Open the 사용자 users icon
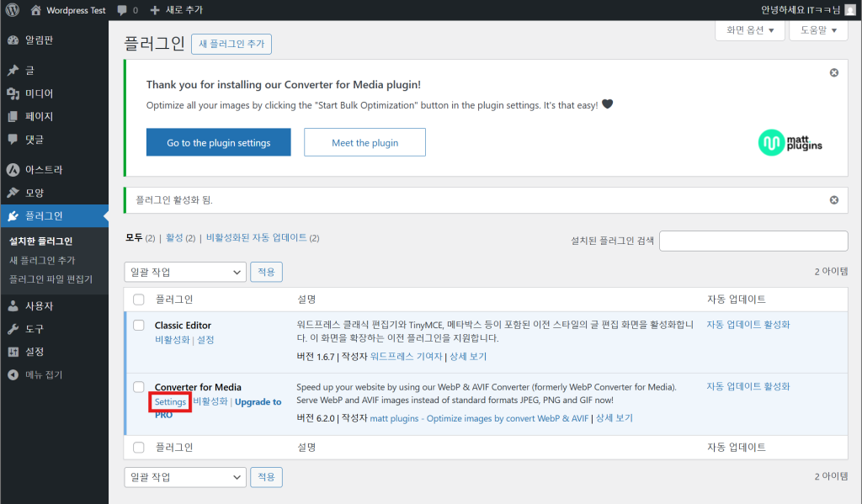 pos(13,306)
